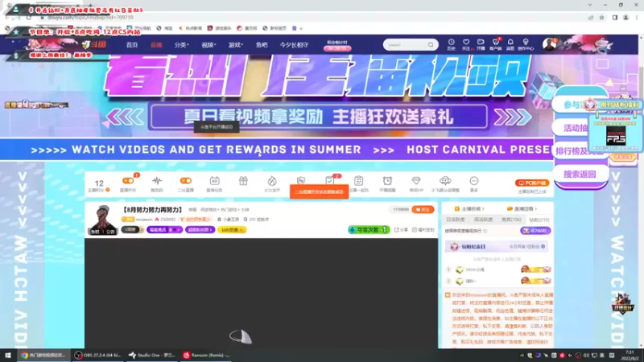The image size is (644, 362).
Task: Go to 首页 in the navigation bar
Action: tap(132, 45)
